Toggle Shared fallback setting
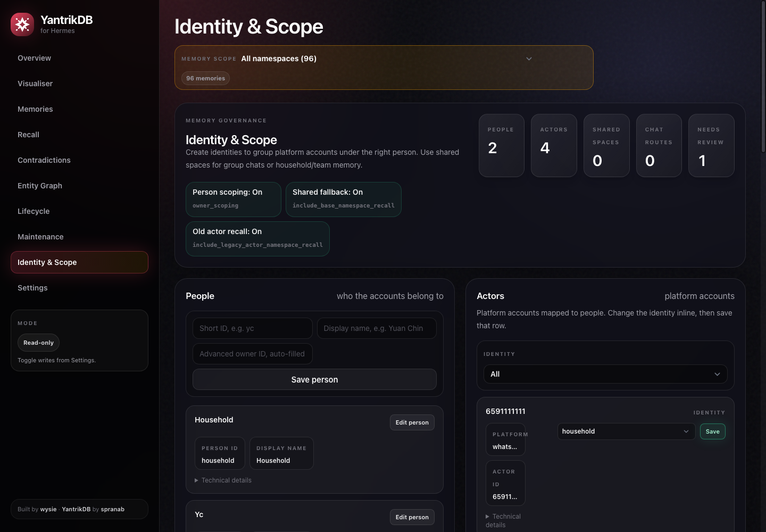The image size is (766, 532). pos(343,199)
